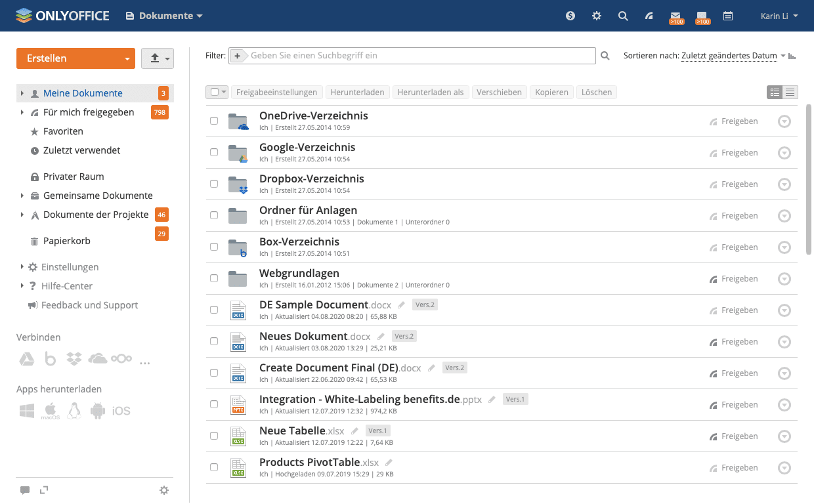Download the Windows desktop app
Screen dimensions: 814x504
27,411
